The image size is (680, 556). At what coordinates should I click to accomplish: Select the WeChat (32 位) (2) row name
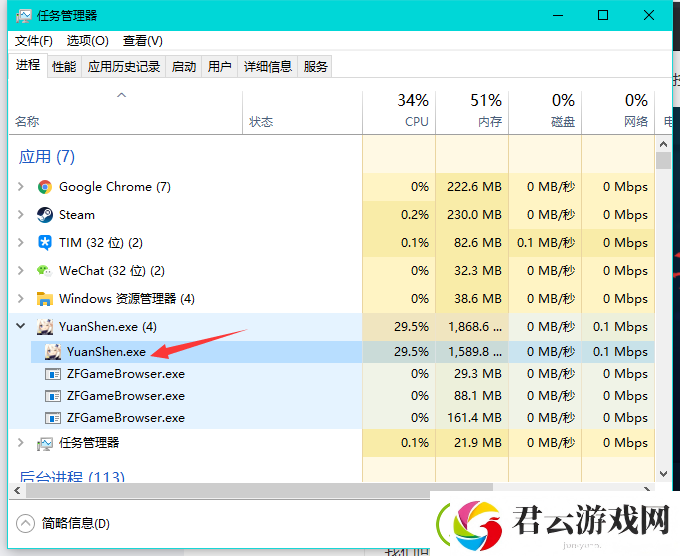(x=112, y=271)
